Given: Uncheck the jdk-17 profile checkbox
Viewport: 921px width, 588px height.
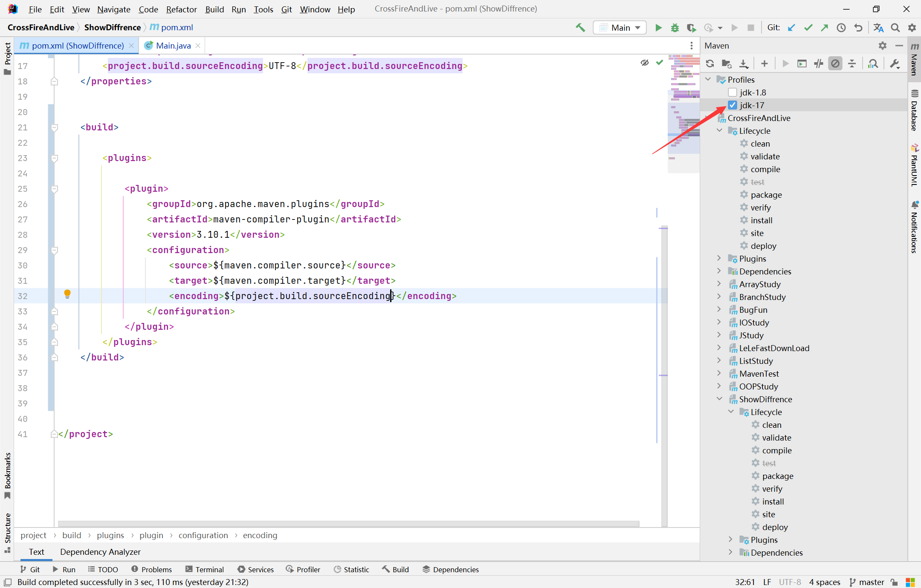Looking at the screenshot, I should click(x=733, y=105).
